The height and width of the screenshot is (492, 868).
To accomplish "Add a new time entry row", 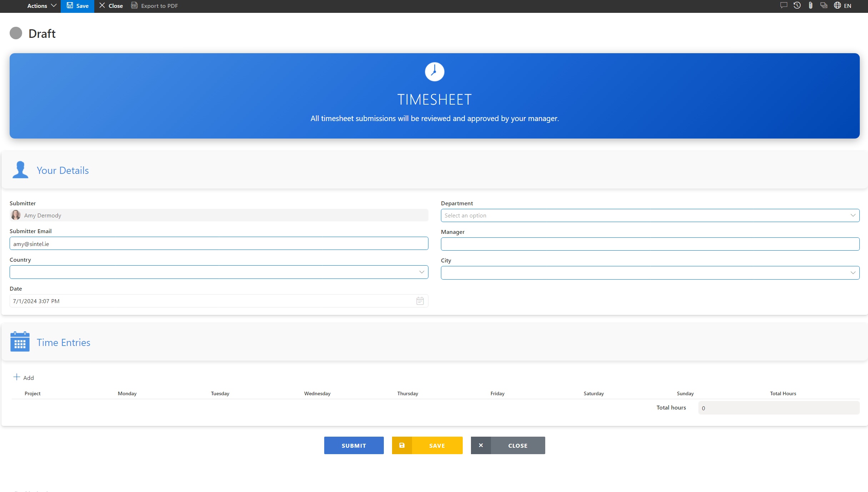I will tap(24, 377).
